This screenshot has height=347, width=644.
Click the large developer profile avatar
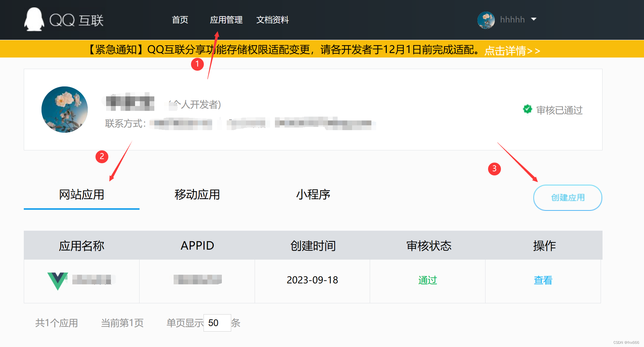click(x=65, y=110)
